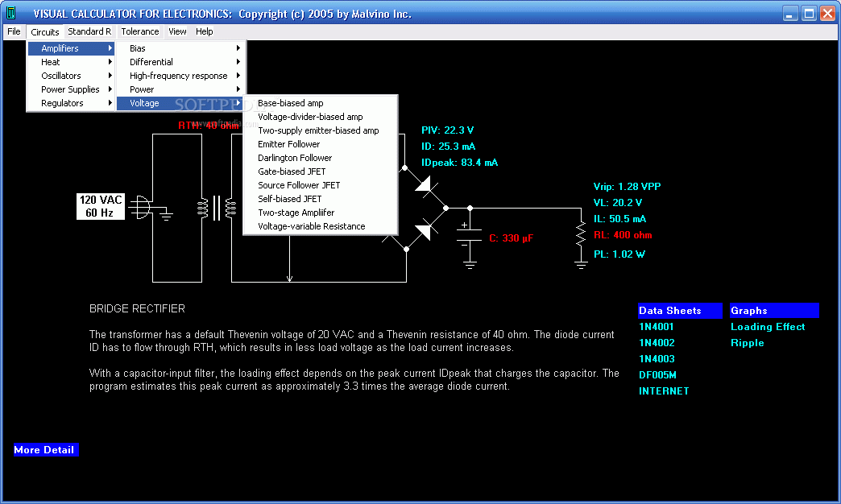The width and height of the screenshot is (841, 504).
Task: Edit the C: 330 µF capacitor value
Action: click(x=511, y=238)
